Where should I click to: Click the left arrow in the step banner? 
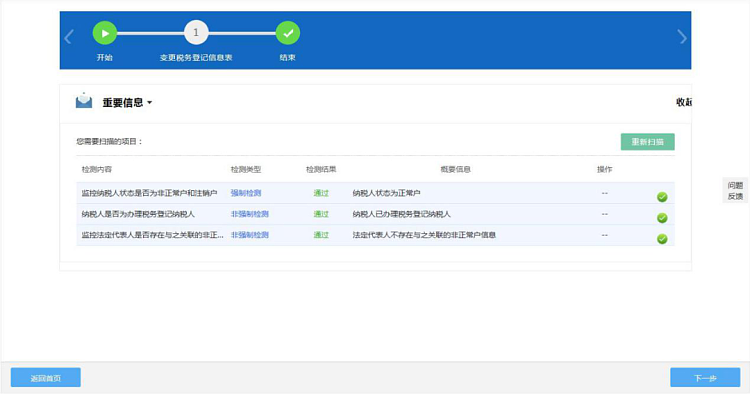(69, 37)
